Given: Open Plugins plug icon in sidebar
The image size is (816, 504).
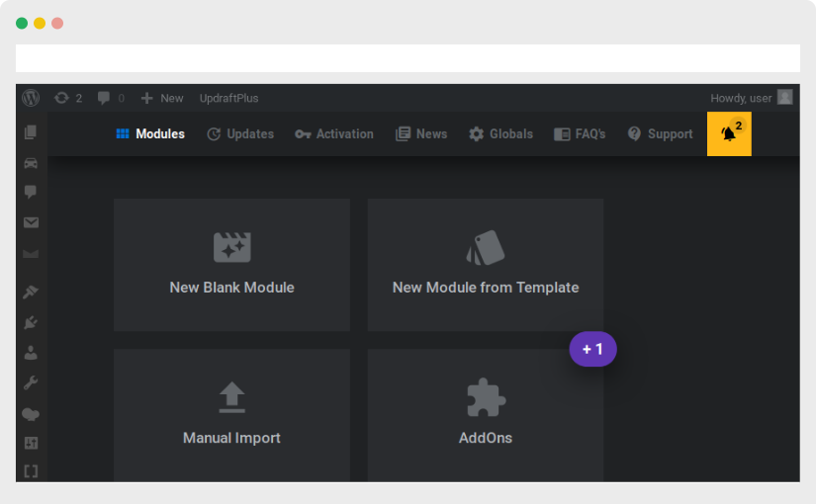Looking at the screenshot, I should click(31, 322).
